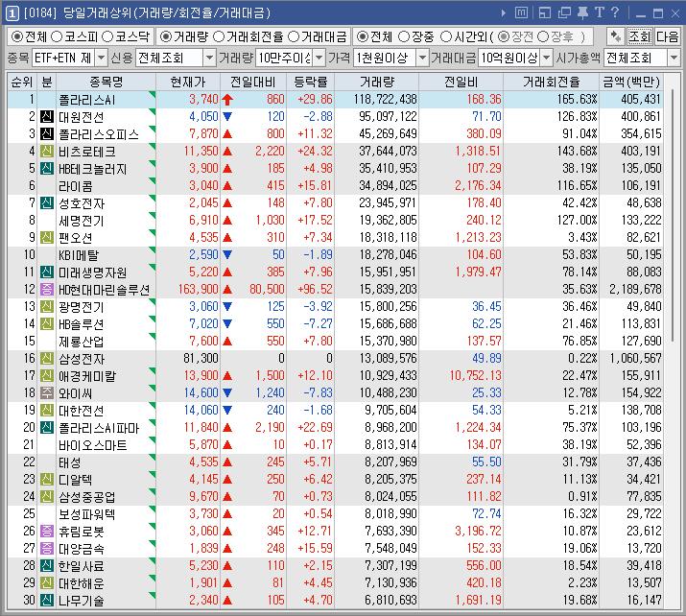Image resolution: width=686 pixels, height=616 pixels.
Task: Select the 코스피 radio button
Action: (57, 36)
